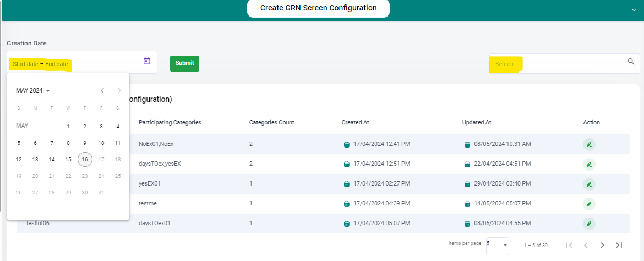This screenshot has height=261, width=644.
Task: Edit the NoEx01,NoEx row
Action: coord(589,145)
